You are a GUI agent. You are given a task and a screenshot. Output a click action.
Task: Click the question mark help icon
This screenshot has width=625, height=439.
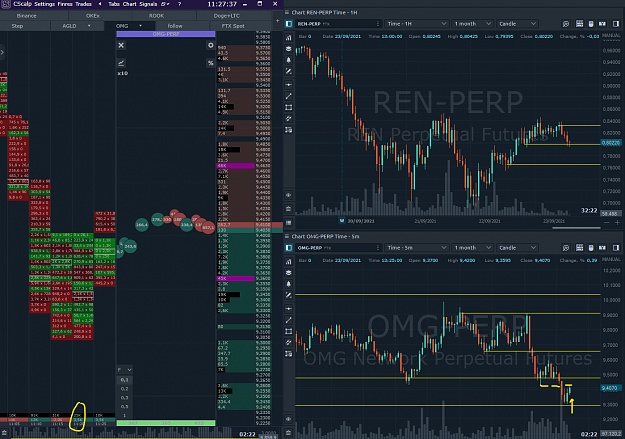click(x=179, y=4)
